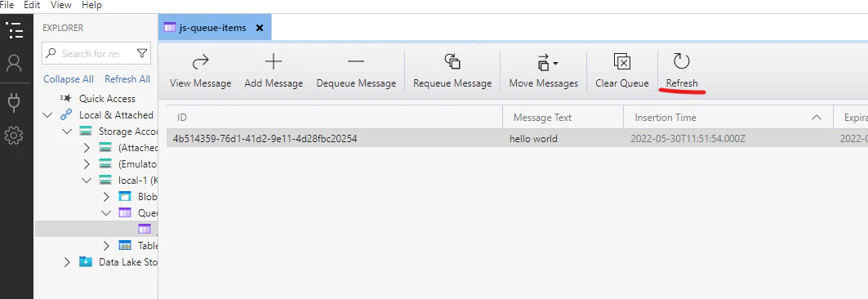Screen dimensions: 868x299
Task: Click the Collapse All link
Action: (69, 79)
